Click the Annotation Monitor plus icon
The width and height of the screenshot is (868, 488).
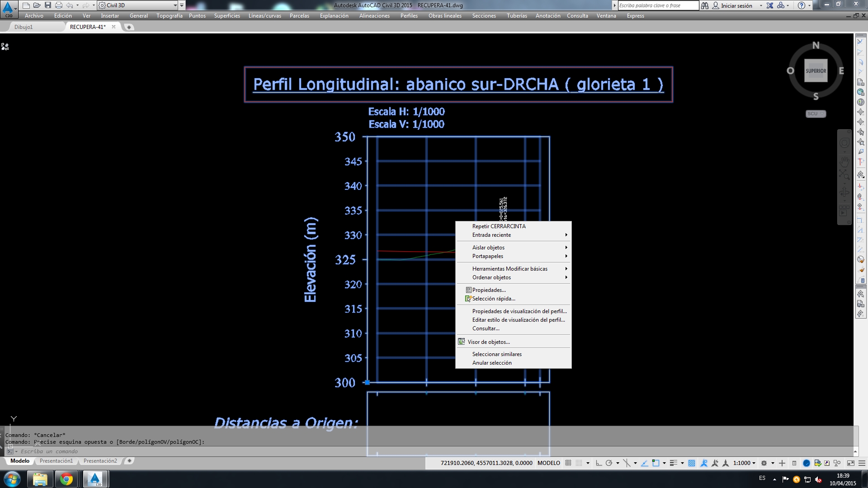(x=782, y=463)
